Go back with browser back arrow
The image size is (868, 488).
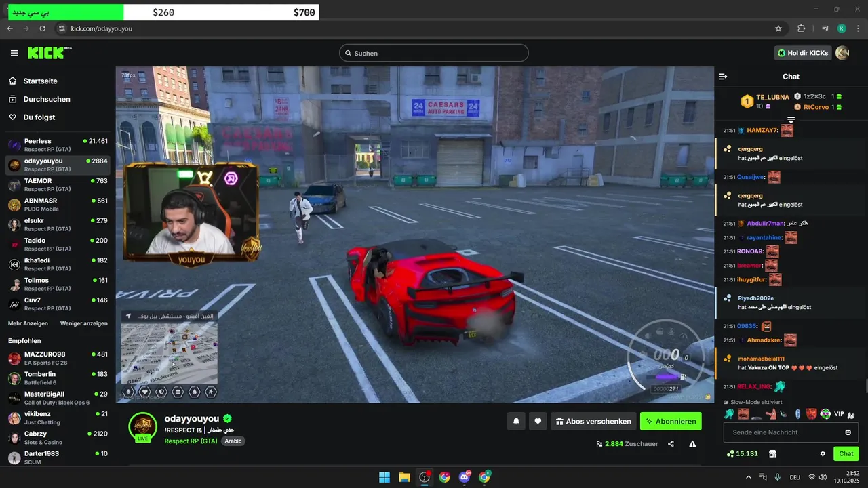click(x=9, y=28)
